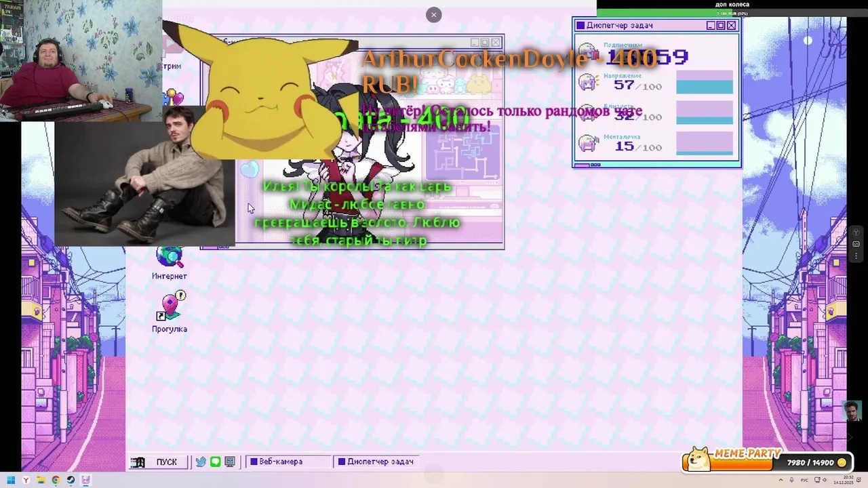Open the monitor icon in game taskbar
The height and width of the screenshot is (488, 868).
click(230, 462)
